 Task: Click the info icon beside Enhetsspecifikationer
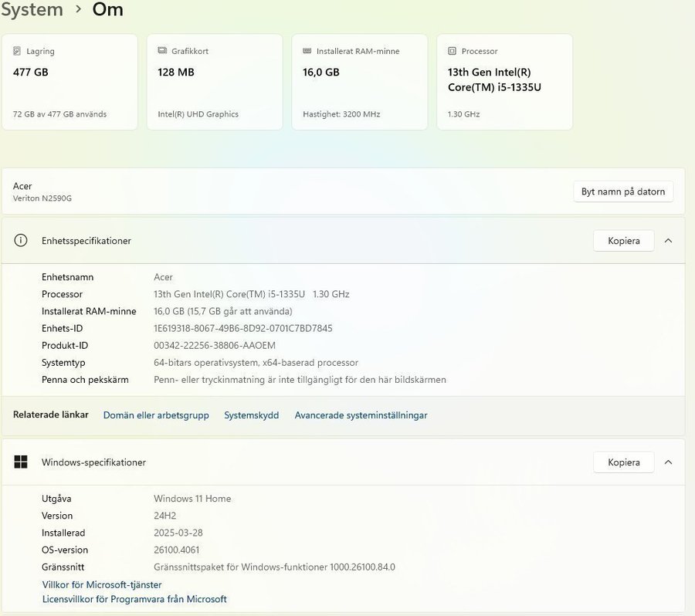(21, 241)
